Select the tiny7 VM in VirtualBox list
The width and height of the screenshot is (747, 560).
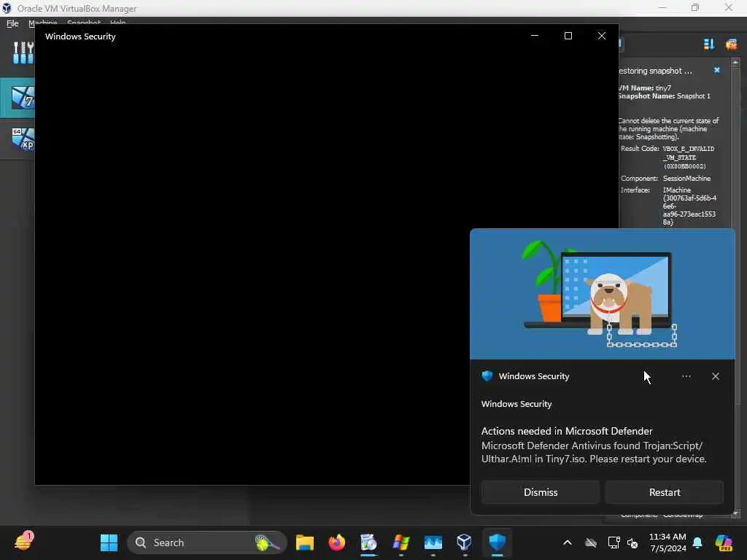click(18, 98)
